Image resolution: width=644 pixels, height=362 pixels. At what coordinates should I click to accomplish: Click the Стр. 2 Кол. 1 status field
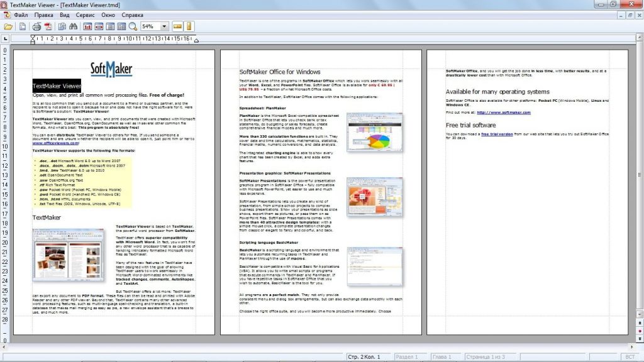pyautogui.click(x=369, y=357)
